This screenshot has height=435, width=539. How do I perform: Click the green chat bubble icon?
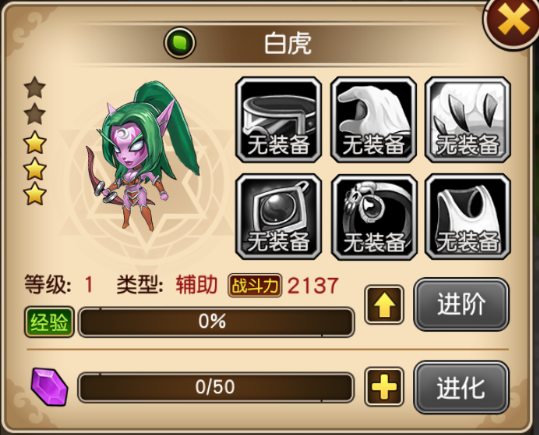[180, 43]
